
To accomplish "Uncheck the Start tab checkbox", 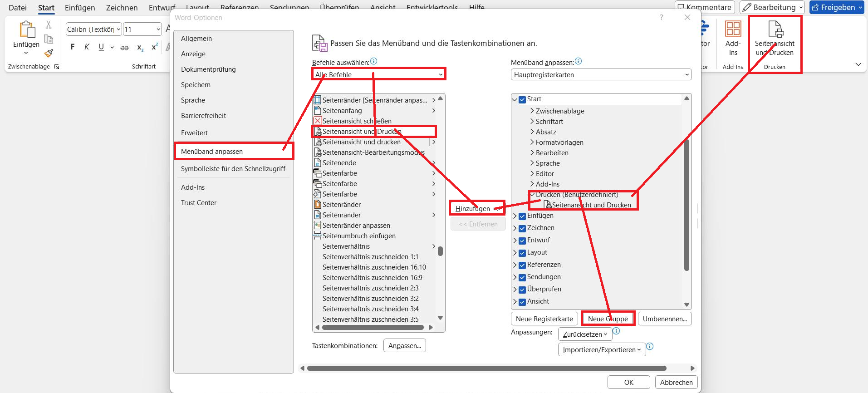I will [x=522, y=99].
